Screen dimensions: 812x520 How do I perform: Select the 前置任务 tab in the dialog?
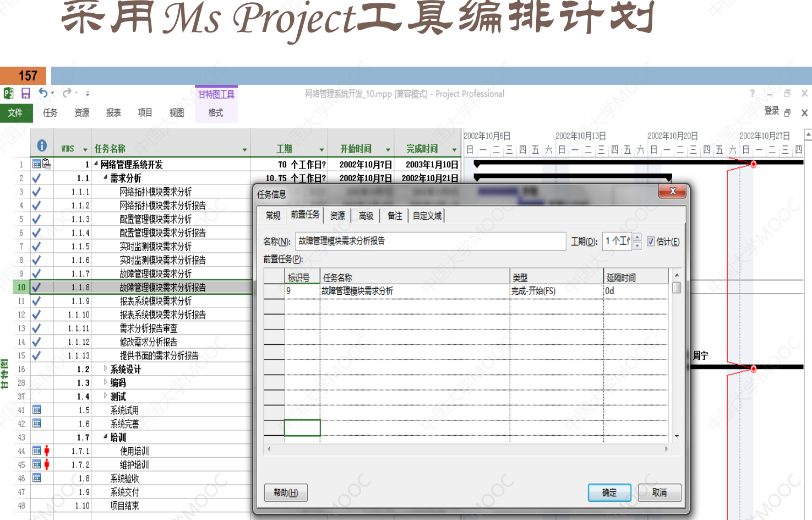click(305, 215)
